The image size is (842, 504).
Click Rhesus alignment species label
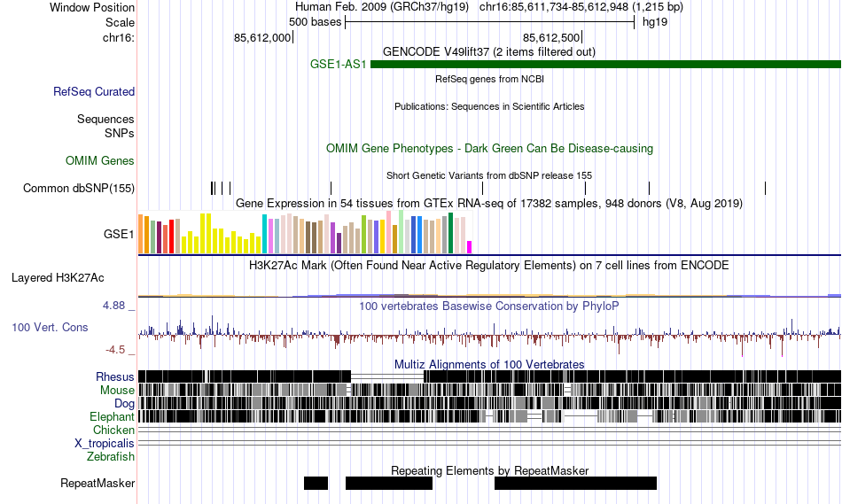click(115, 376)
